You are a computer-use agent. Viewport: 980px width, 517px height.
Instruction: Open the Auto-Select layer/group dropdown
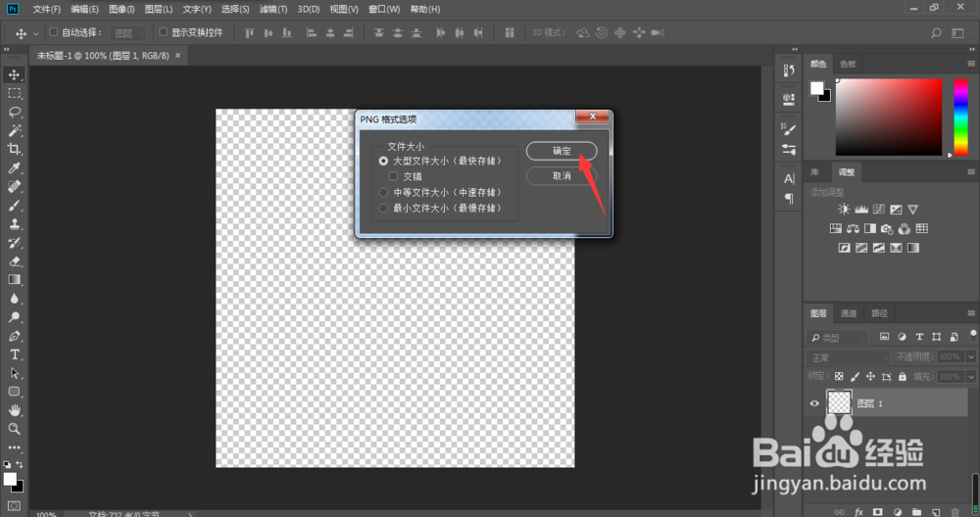(x=128, y=33)
